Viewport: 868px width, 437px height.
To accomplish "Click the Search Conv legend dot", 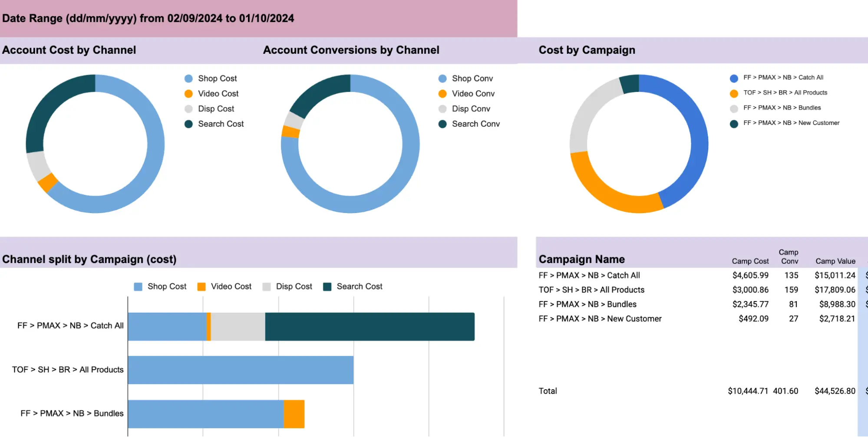I will click(x=442, y=124).
